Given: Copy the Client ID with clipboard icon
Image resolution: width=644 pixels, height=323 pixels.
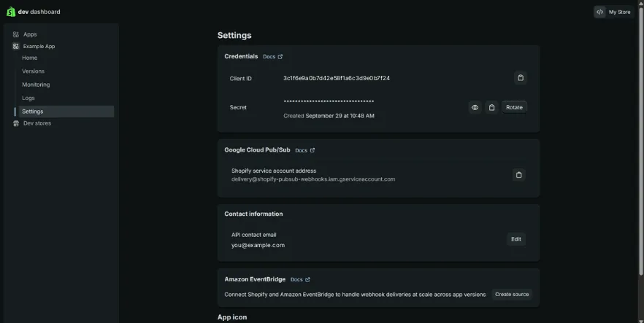Looking at the screenshot, I should click(x=521, y=78).
